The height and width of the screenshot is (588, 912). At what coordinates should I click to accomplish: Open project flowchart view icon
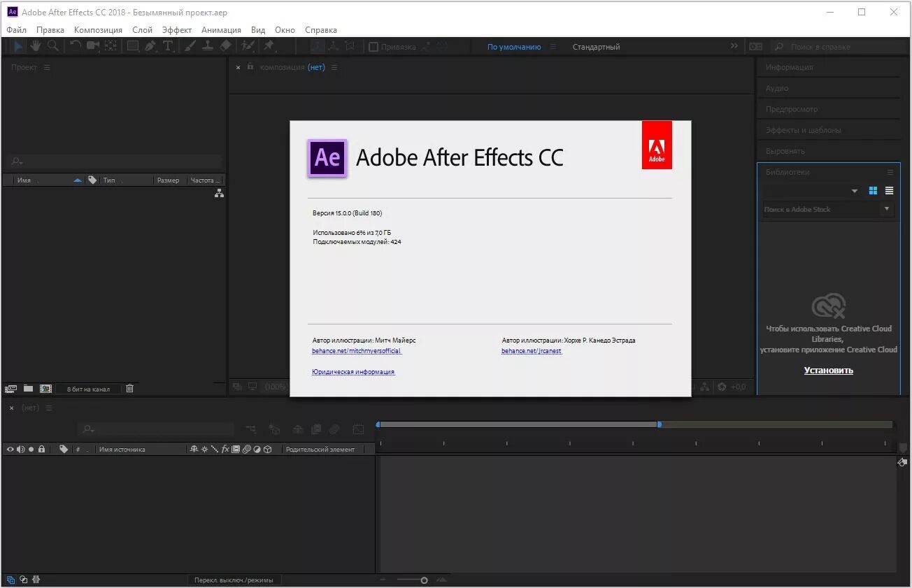coord(219,193)
